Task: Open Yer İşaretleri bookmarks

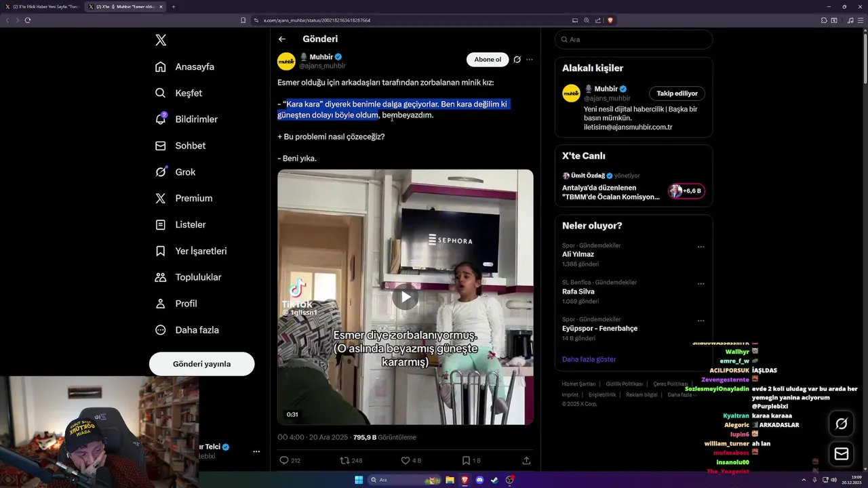Action: [191, 251]
